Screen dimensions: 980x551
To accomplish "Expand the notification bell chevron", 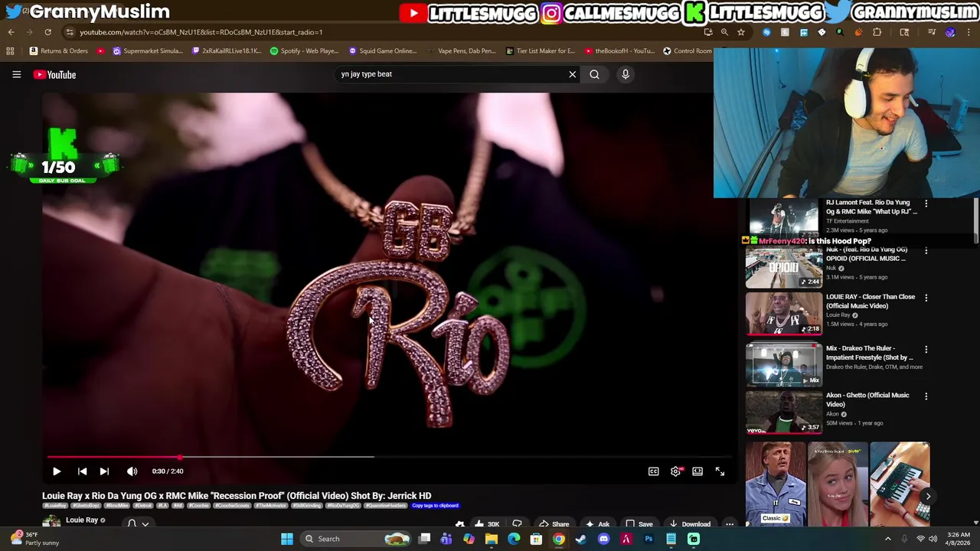I will [x=145, y=524].
